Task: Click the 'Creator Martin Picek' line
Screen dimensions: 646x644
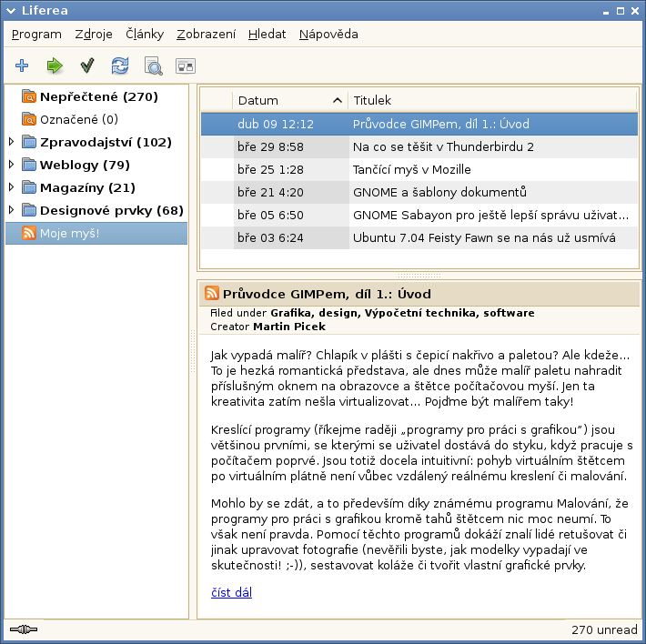Action: (267, 327)
